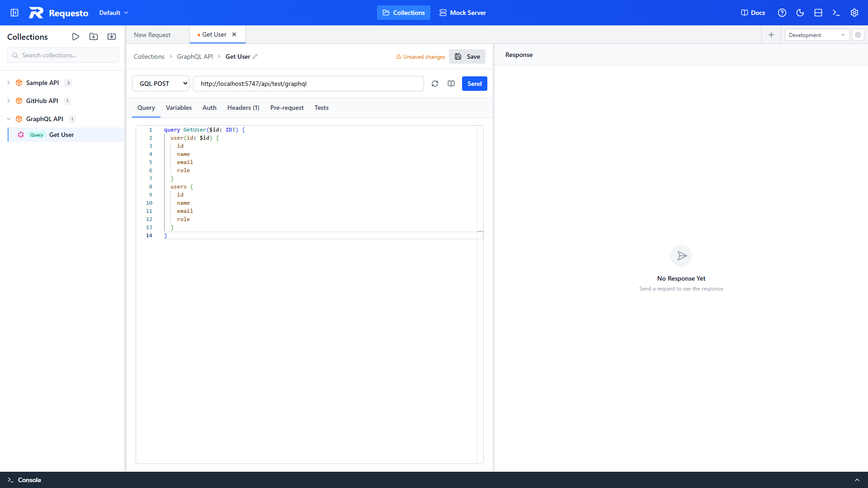This screenshot has width=868, height=488.
Task: Click the Collections sidebar heading
Action: pos(28,37)
